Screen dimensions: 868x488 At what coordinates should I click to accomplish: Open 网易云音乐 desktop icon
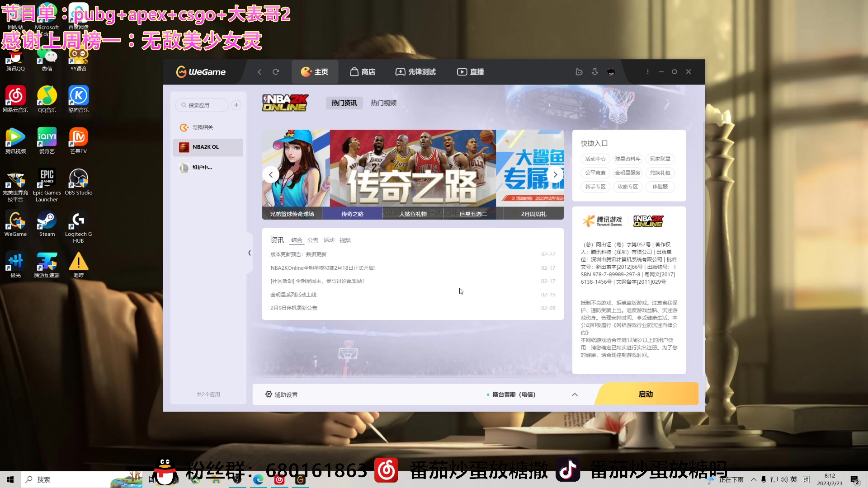15,99
